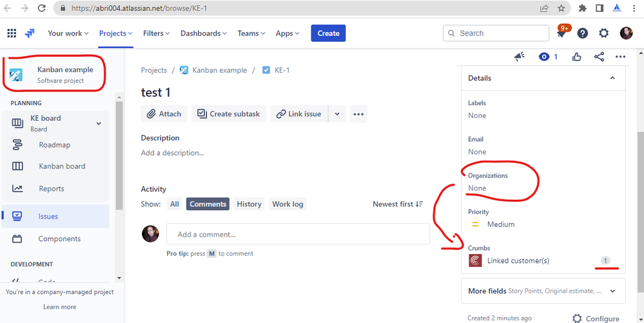Open the Help question mark icon

[582, 34]
